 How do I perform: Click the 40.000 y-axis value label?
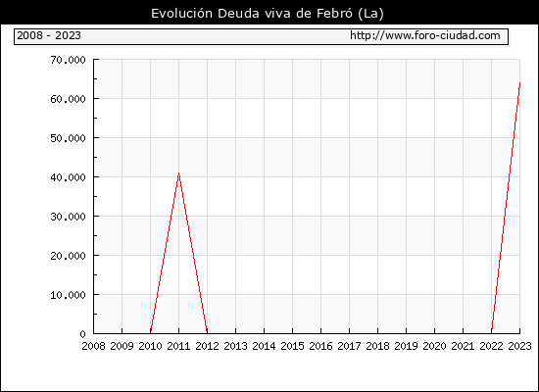[68, 177]
